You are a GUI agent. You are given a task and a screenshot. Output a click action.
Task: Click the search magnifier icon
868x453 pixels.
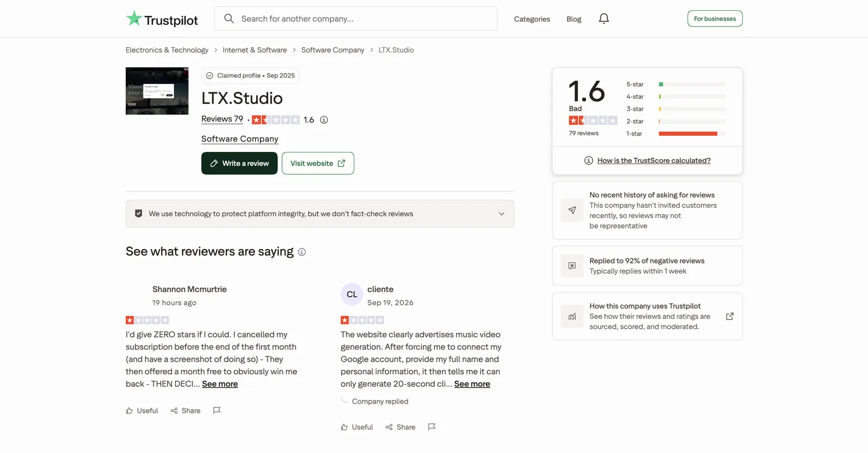tap(229, 19)
